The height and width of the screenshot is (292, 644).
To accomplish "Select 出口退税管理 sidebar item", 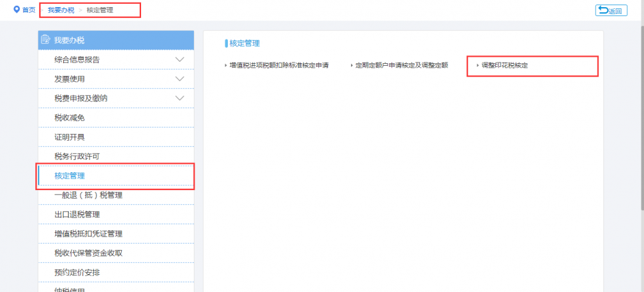I will (77, 214).
